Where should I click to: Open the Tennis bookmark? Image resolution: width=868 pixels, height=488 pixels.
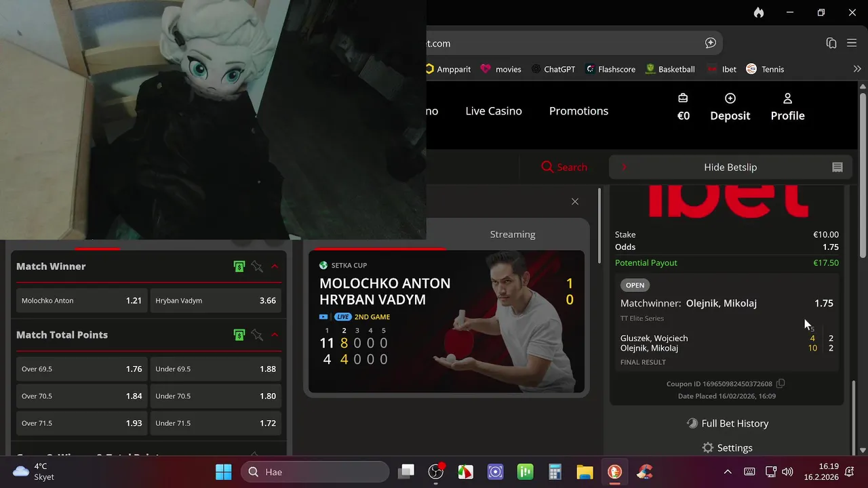click(x=765, y=69)
